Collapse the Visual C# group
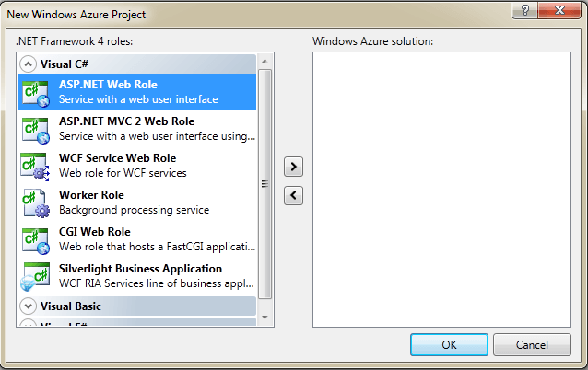 [29, 64]
